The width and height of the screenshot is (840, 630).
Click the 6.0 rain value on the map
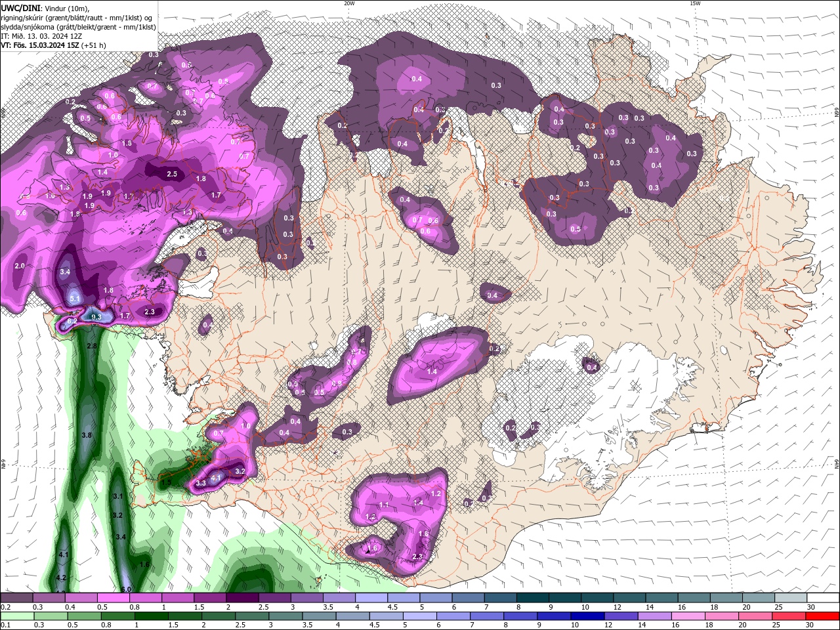126,589
